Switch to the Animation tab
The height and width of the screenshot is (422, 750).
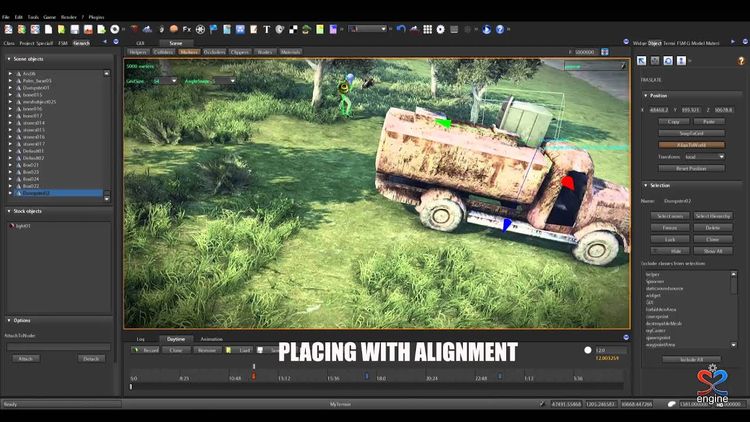211,339
